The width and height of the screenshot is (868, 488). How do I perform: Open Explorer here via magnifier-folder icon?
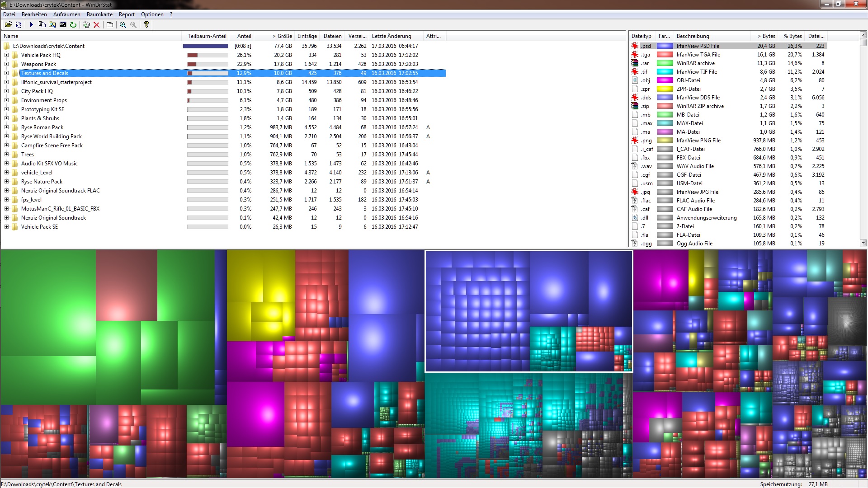(52, 25)
